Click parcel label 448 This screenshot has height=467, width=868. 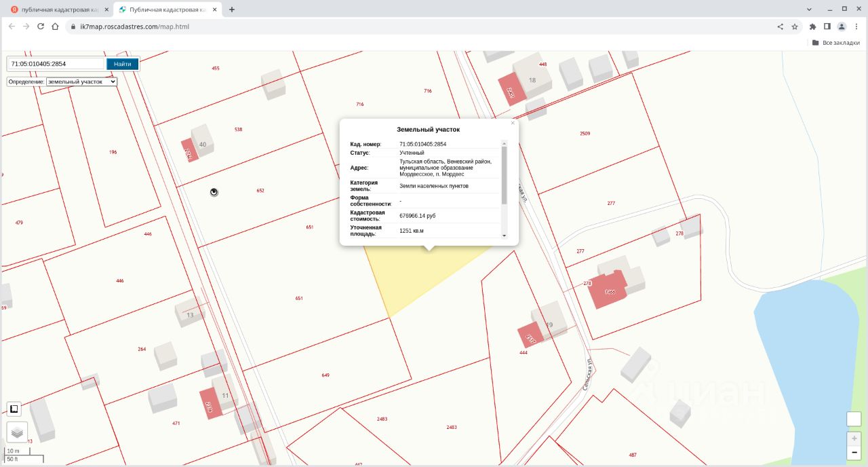point(543,64)
